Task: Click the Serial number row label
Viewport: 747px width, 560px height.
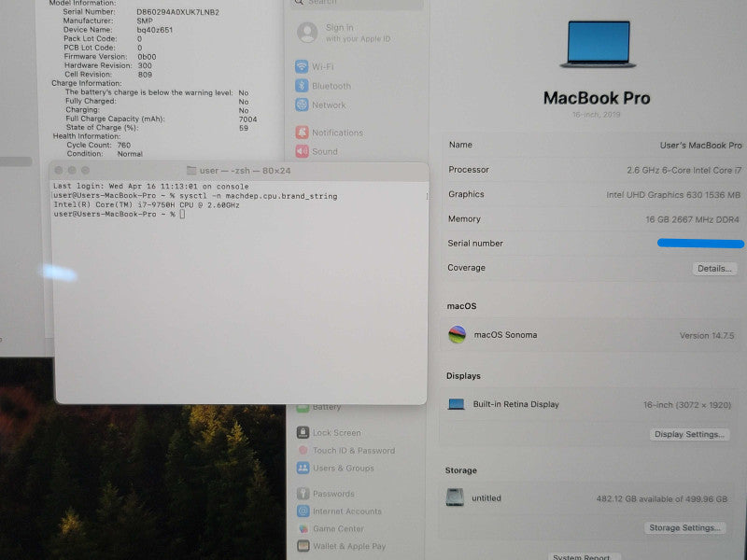Action: pyautogui.click(x=475, y=244)
